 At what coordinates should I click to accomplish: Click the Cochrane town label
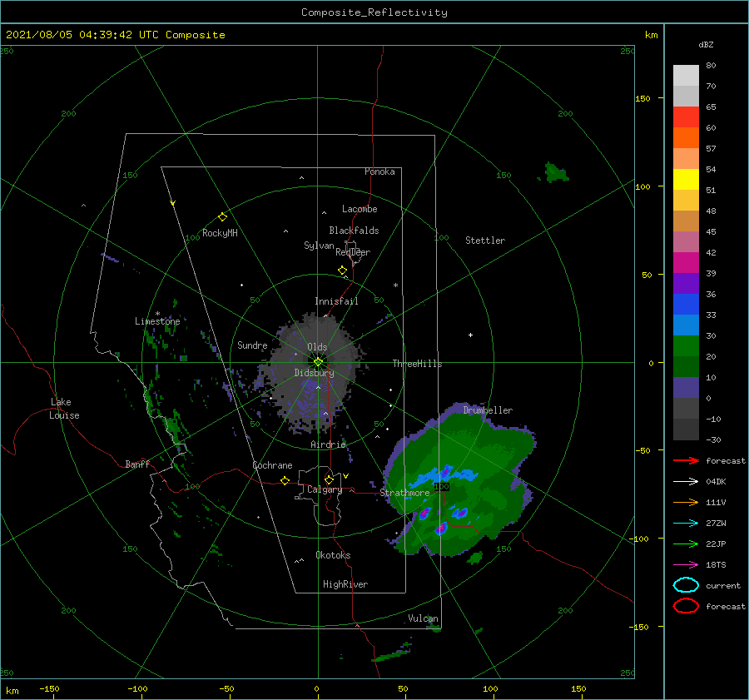pyautogui.click(x=272, y=465)
